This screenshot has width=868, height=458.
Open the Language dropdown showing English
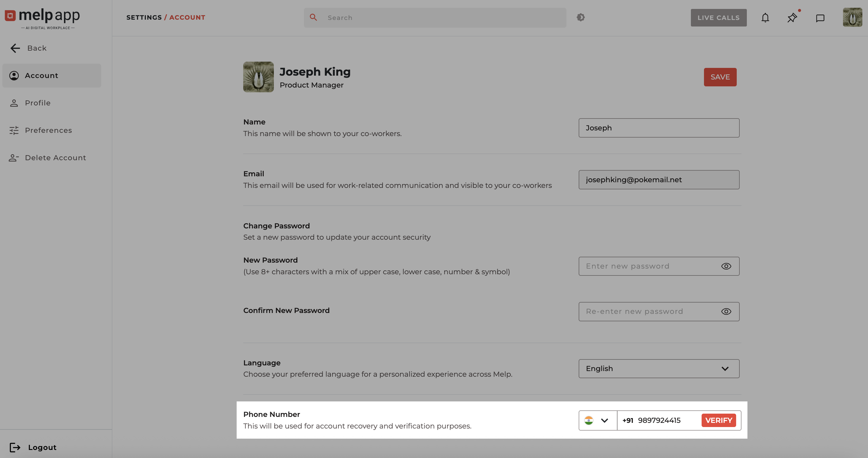659,368
